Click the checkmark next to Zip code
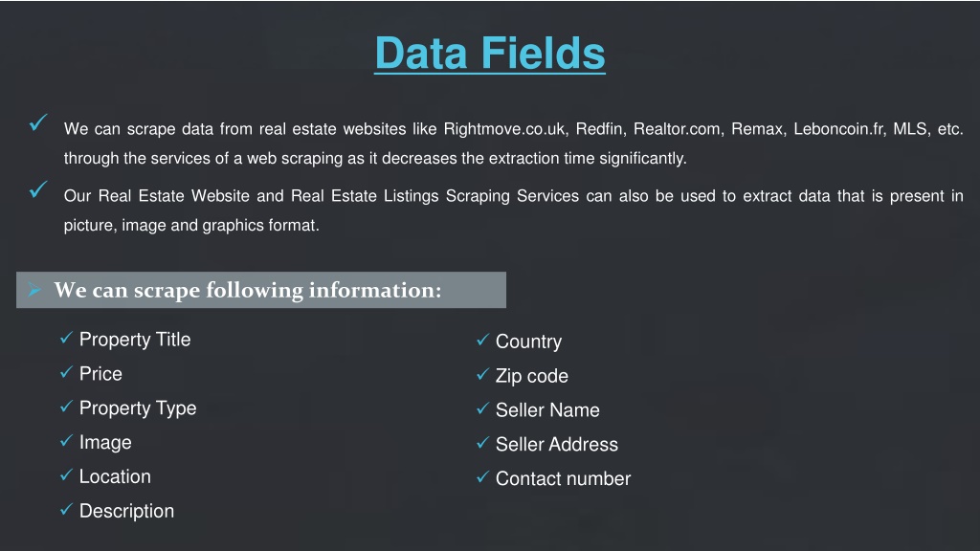The height and width of the screenshot is (551, 980). tap(482, 374)
